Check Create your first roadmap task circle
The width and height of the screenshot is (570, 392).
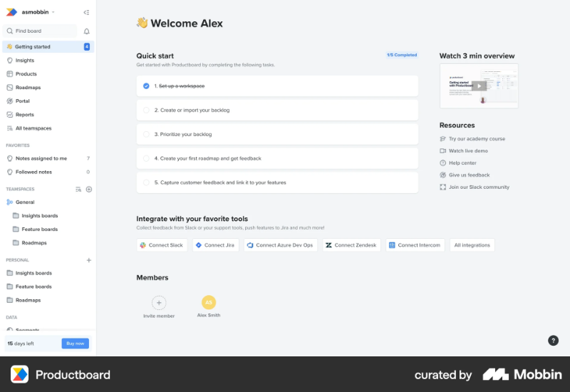click(146, 158)
